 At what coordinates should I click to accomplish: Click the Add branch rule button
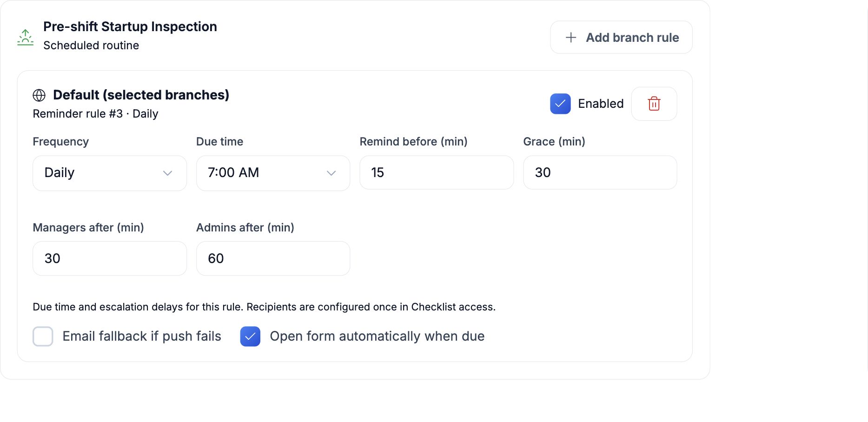pyautogui.click(x=621, y=37)
